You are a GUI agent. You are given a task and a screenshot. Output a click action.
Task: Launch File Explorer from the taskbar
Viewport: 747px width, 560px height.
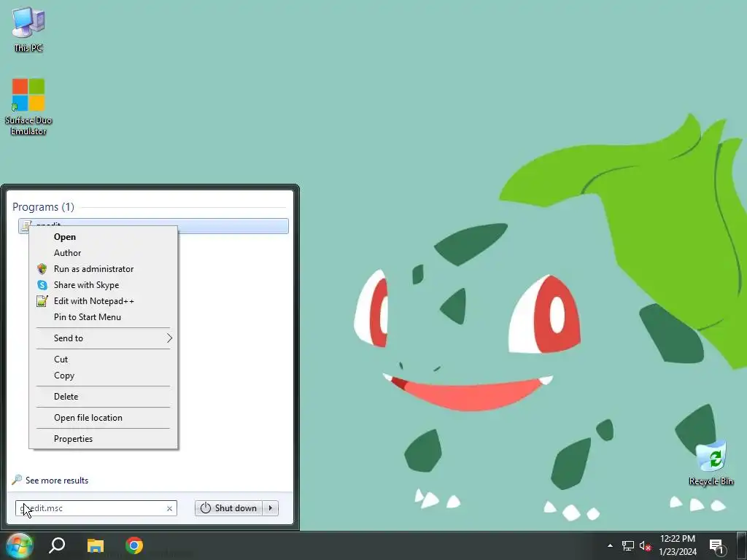pyautogui.click(x=96, y=545)
